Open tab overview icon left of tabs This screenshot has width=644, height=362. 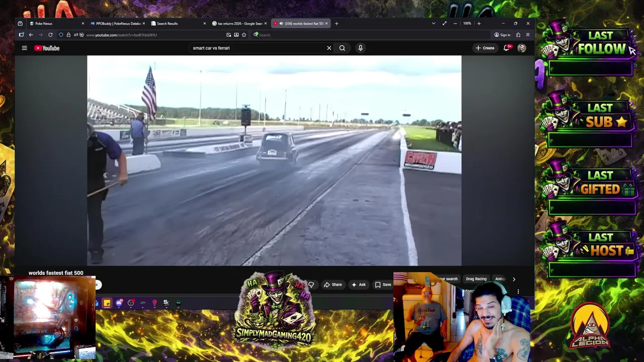click(20, 24)
